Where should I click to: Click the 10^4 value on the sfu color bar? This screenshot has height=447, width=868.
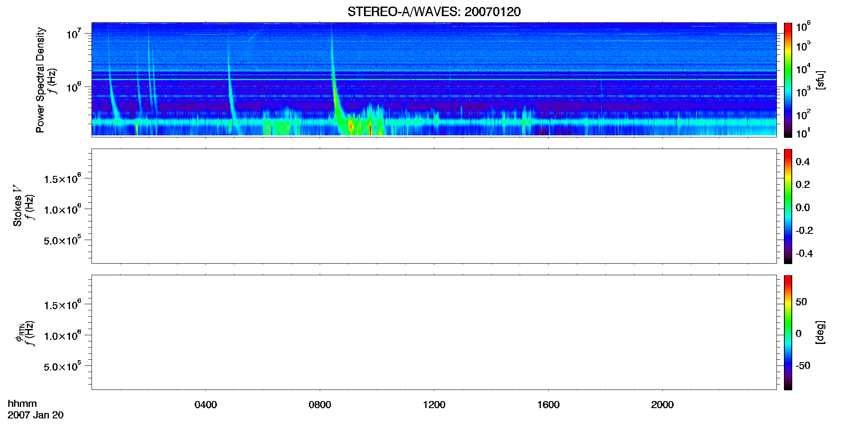[x=803, y=69]
